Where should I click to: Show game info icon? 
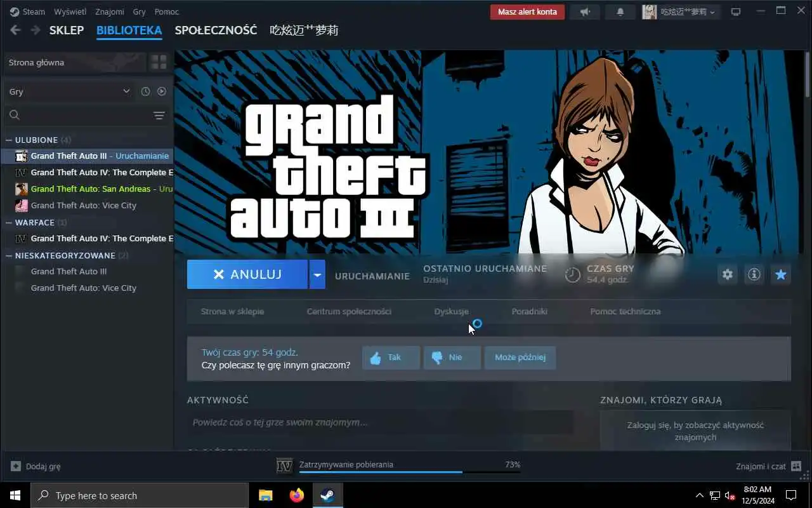tap(754, 274)
